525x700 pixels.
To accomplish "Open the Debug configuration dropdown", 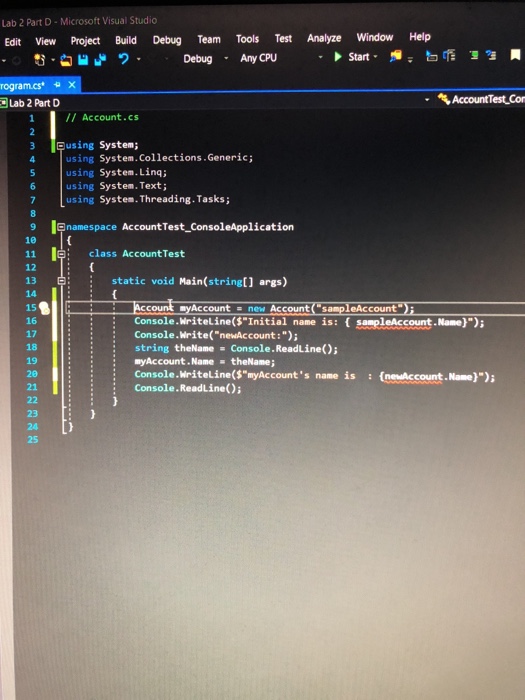I will [x=205, y=58].
